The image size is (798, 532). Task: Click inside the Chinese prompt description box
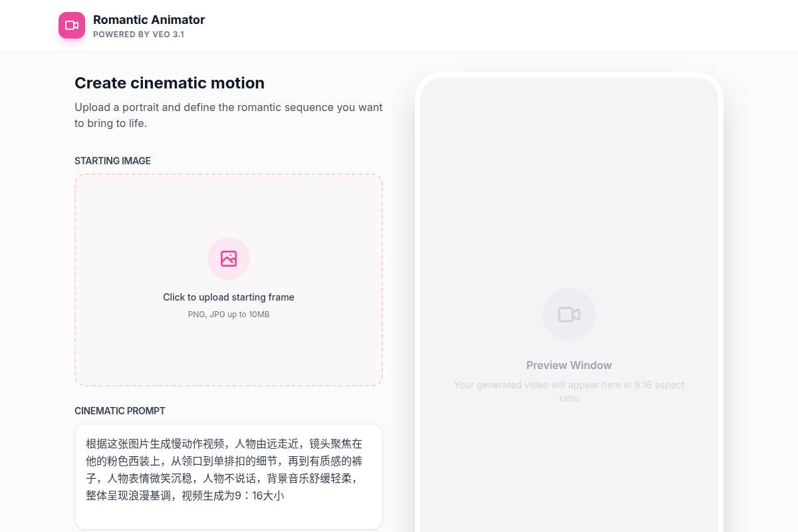(229, 469)
